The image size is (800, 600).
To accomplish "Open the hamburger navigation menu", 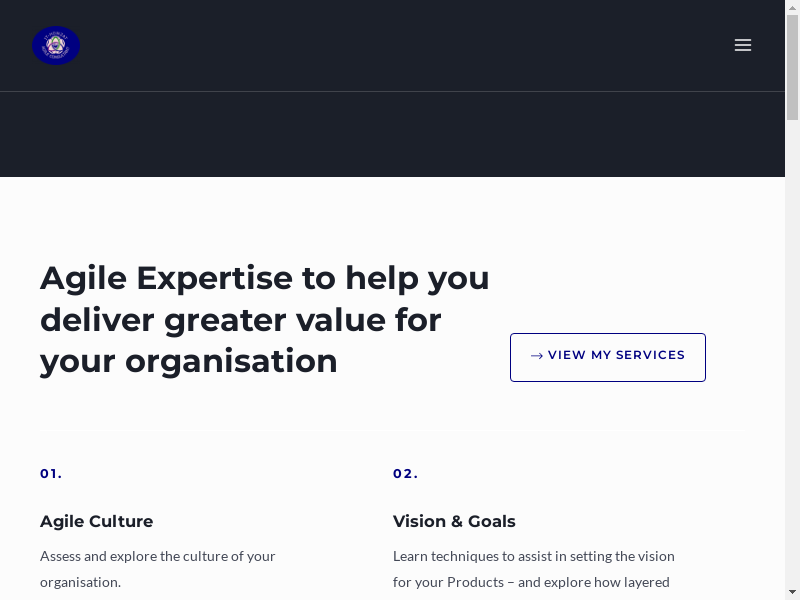I will tap(742, 45).
